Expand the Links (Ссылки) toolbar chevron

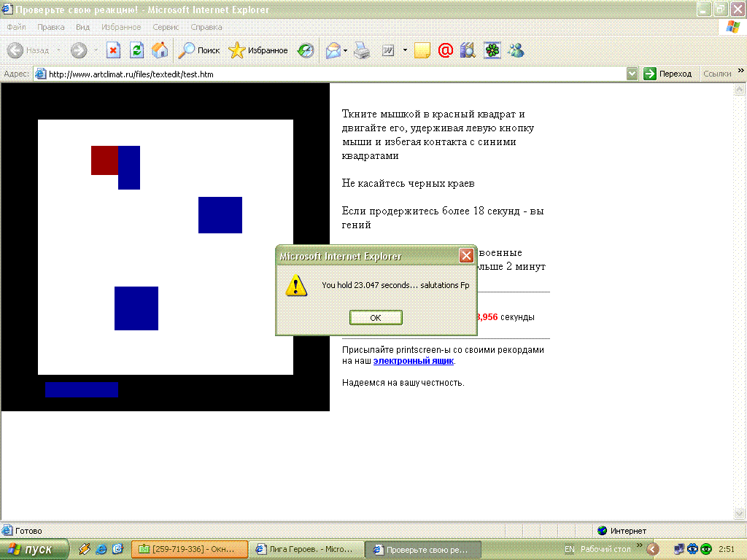coord(741,71)
